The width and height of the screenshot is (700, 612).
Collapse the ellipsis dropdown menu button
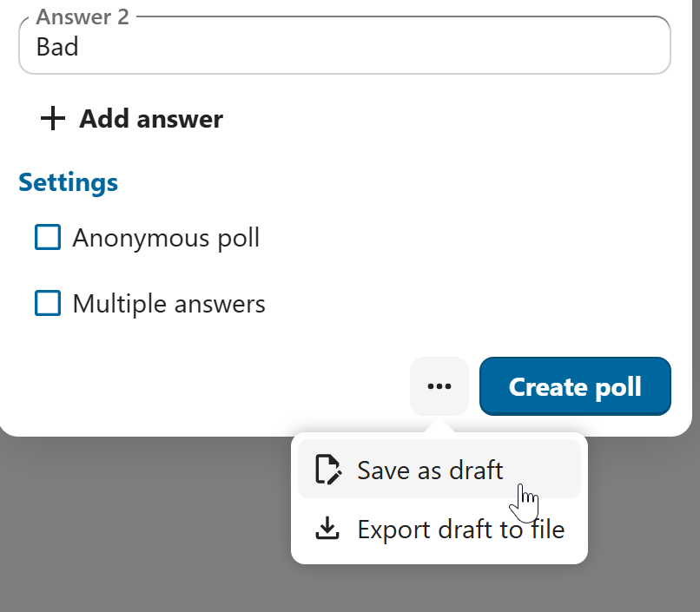[439, 386]
